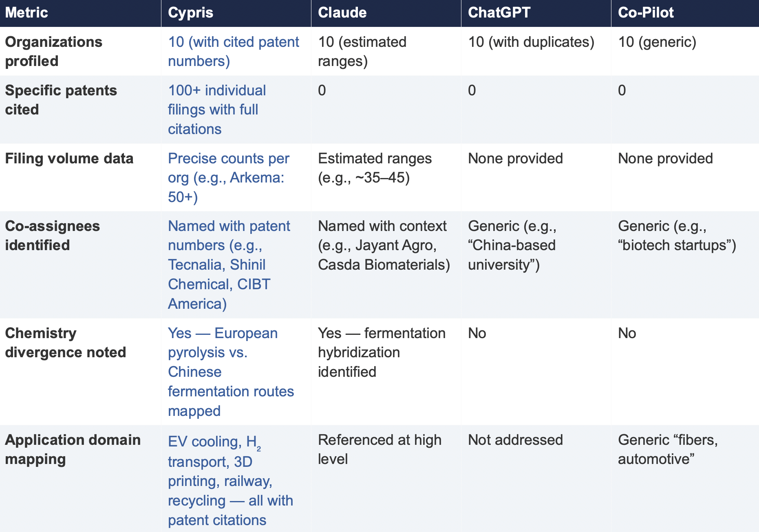
Task: Click the Claude column header
Action: [x=342, y=13]
